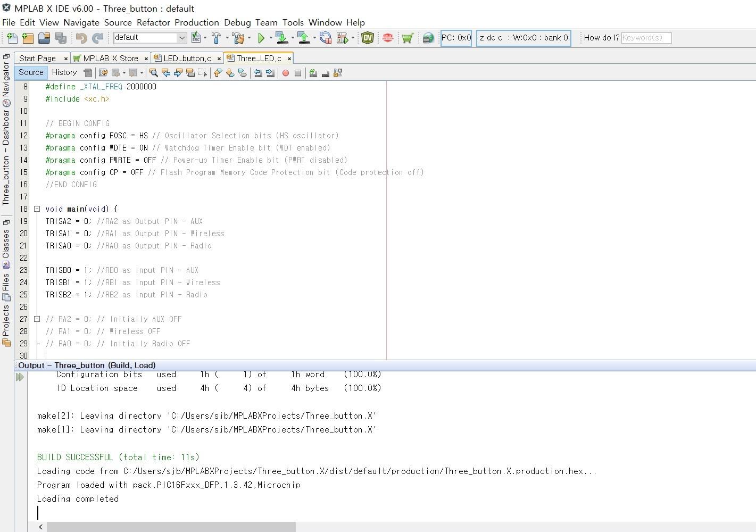Click the Read Device Memory icon
756x532 pixels.
point(304,38)
